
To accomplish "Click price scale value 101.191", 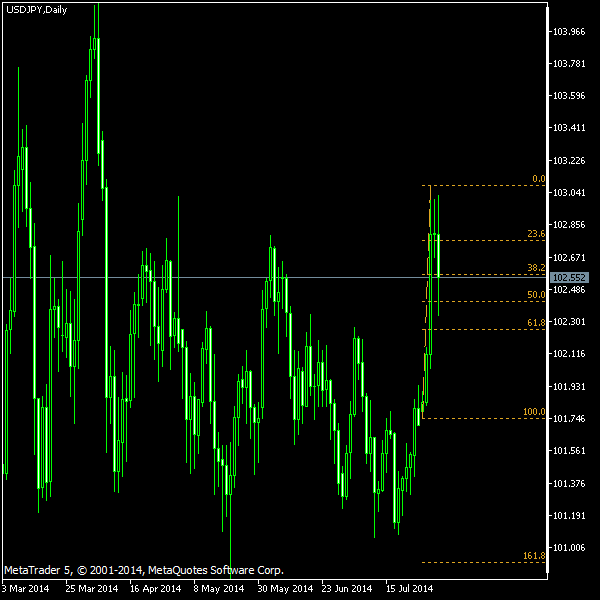I will [x=569, y=516].
